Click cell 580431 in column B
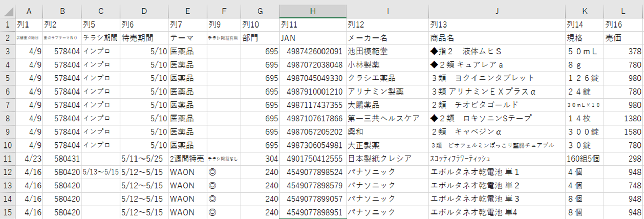The width and height of the screenshot is (644, 219). coord(62,158)
